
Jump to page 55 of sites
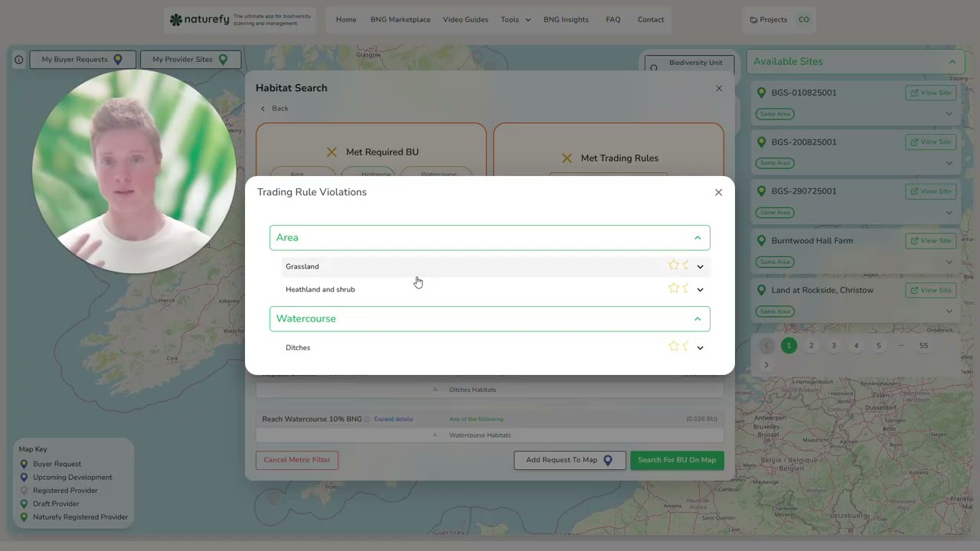pyautogui.click(x=923, y=346)
